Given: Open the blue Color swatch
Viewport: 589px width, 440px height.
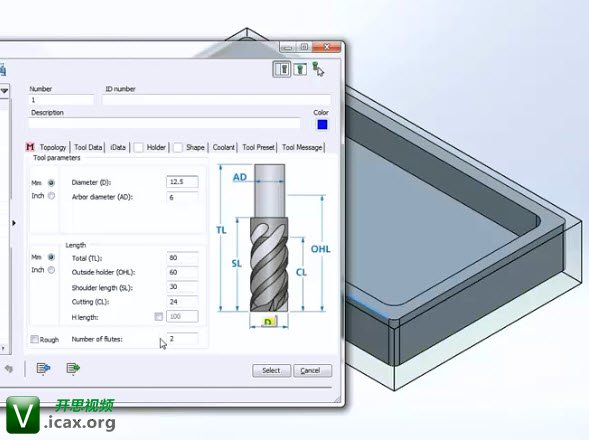Looking at the screenshot, I should click(x=322, y=124).
